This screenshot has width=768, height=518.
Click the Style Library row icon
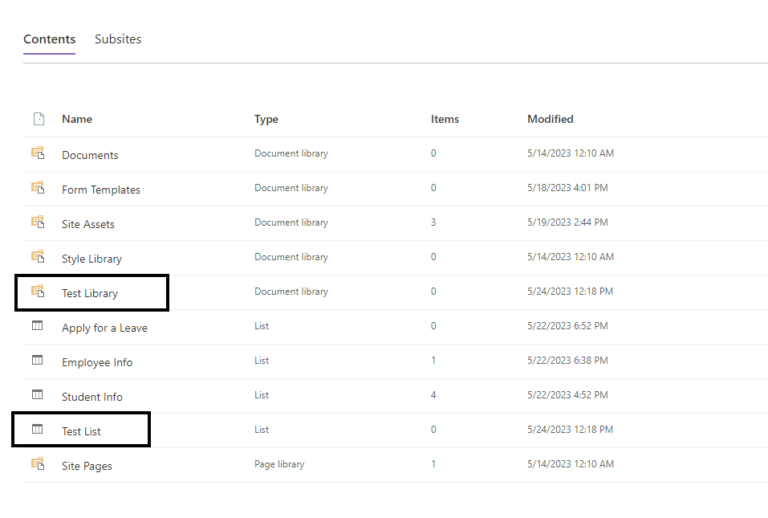pos(38,257)
